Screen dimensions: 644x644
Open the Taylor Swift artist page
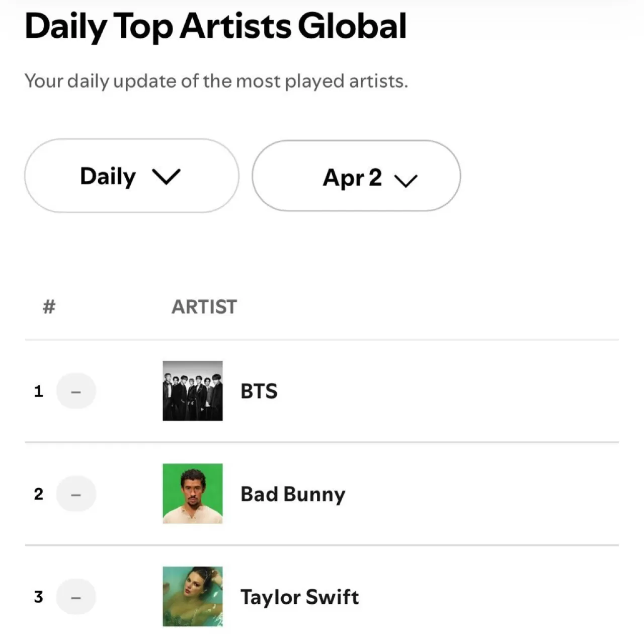pos(300,597)
